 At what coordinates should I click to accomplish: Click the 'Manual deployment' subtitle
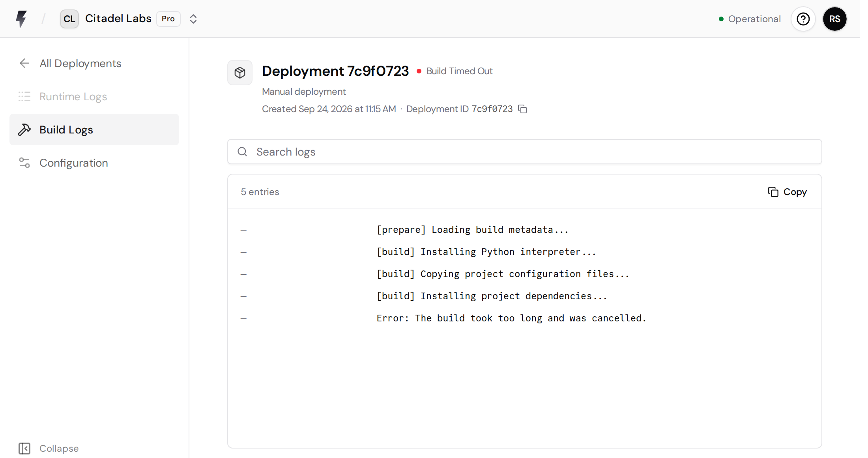click(x=304, y=92)
